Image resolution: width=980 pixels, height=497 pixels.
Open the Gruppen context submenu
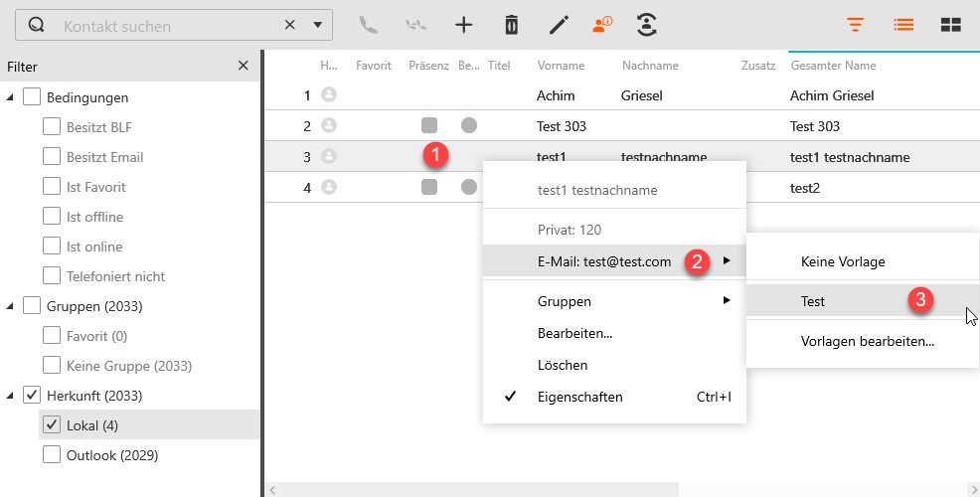pos(614,301)
